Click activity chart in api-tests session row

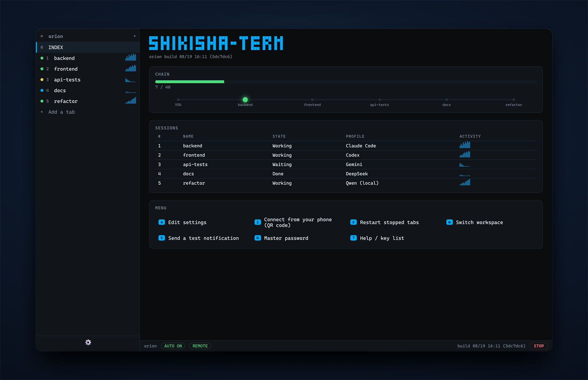pyautogui.click(x=465, y=165)
